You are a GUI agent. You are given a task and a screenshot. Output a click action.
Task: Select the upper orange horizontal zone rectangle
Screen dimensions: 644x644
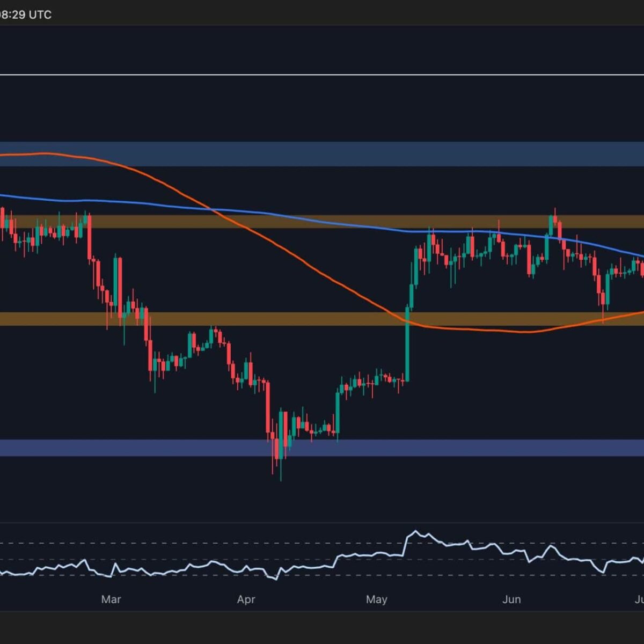[322, 222]
